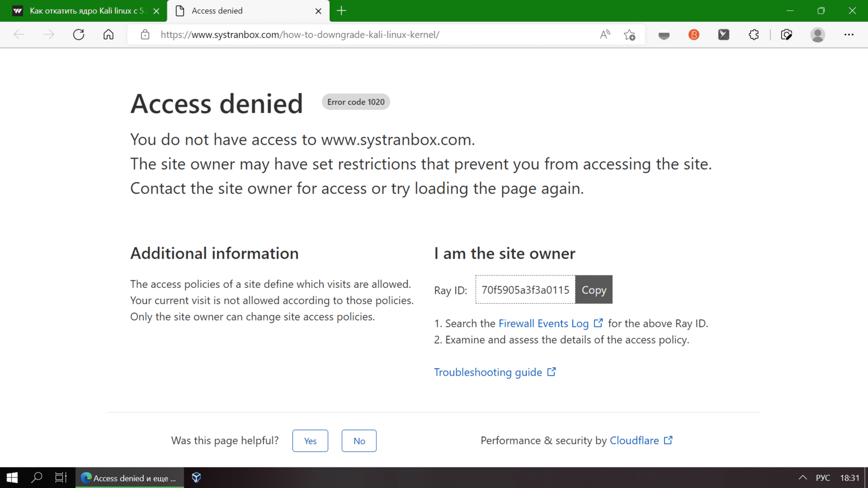Go to the browser home page

(108, 35)
